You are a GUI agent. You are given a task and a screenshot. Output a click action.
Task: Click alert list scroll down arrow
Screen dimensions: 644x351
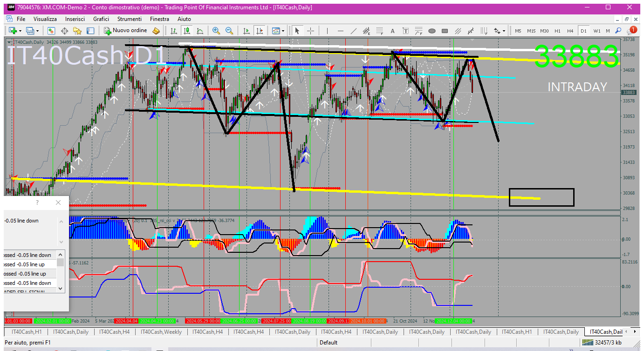(x=60, y=288)
